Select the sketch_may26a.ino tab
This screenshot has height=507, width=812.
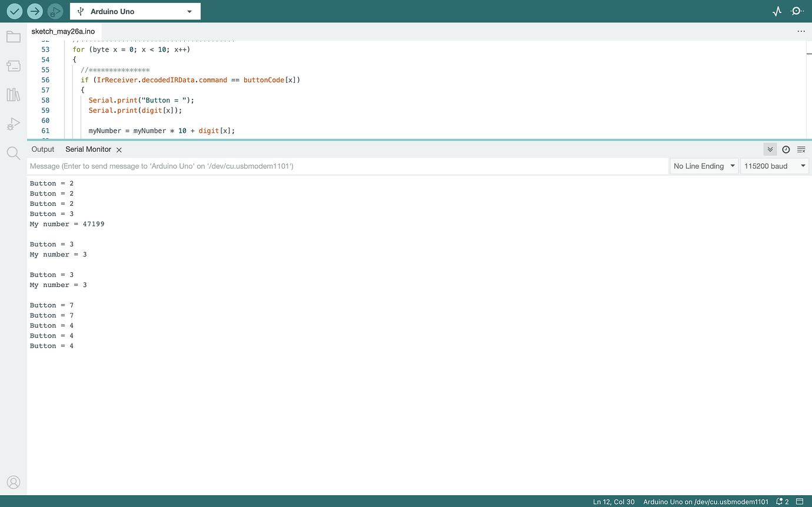tap(64, 31)
